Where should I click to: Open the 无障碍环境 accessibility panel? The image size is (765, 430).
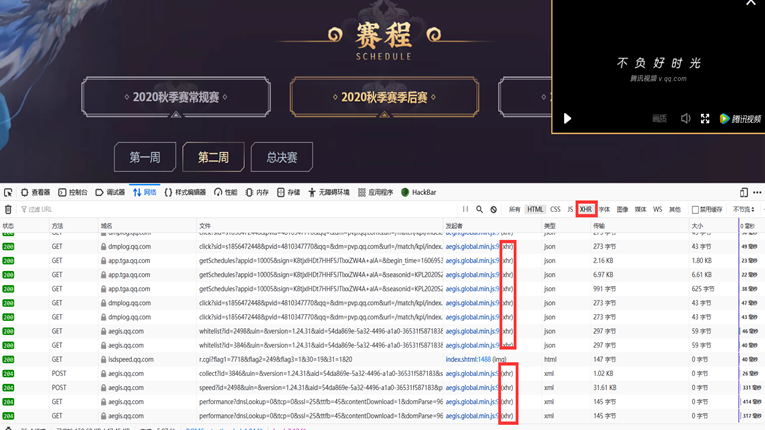point(329,192)
